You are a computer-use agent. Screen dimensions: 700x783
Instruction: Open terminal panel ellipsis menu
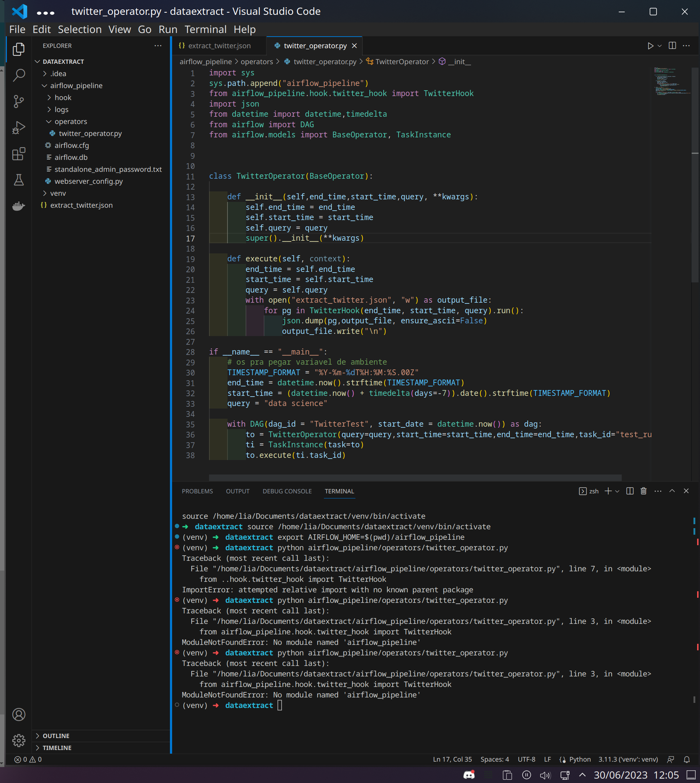click(658, 491)
